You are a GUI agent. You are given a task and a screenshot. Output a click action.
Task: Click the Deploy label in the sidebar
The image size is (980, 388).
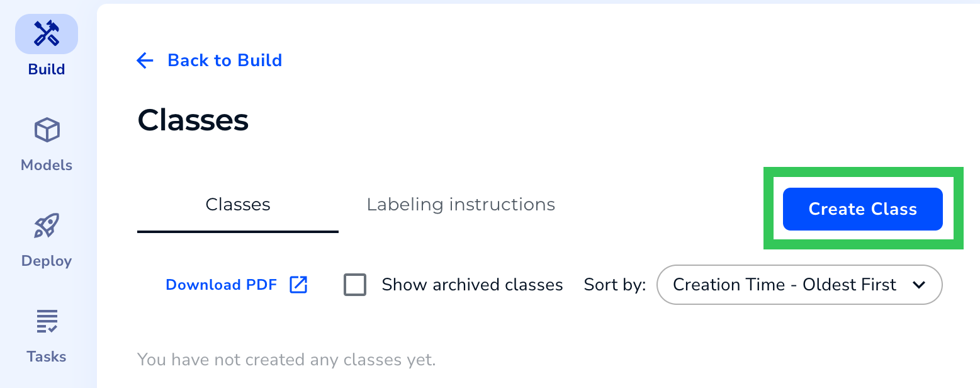tap(46, 260)
